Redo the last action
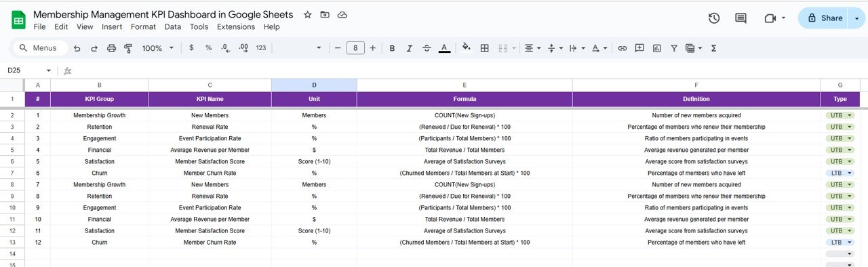 point(94,48)
